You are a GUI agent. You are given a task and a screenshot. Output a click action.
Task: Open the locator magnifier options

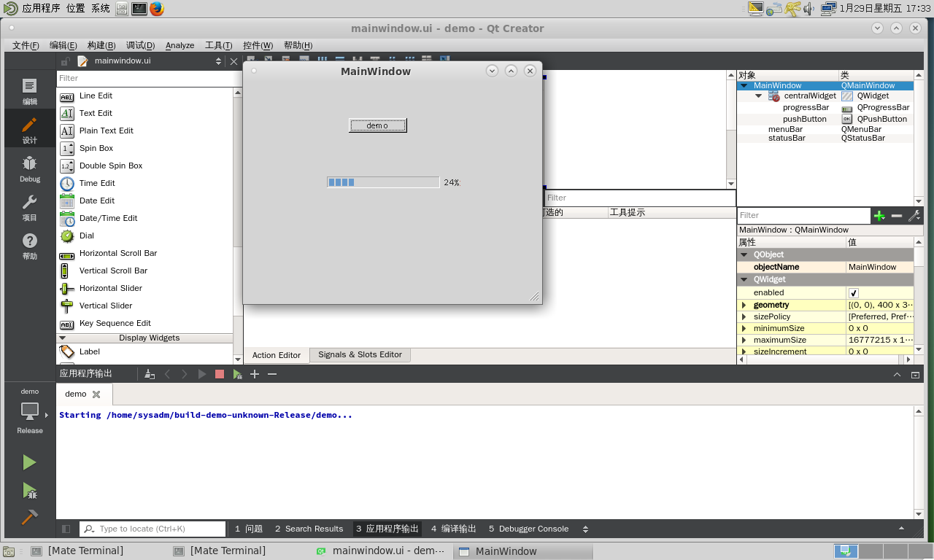point(89,529)
